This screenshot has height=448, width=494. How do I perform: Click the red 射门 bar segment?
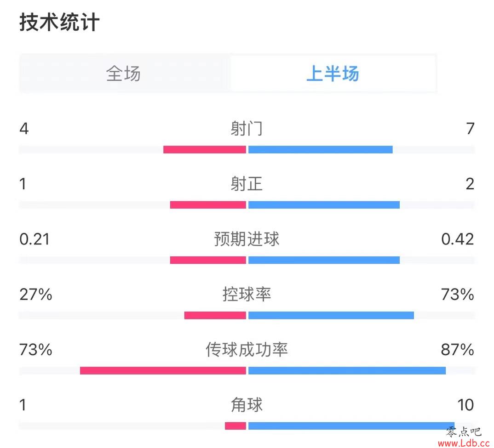(x=205, y=149)
